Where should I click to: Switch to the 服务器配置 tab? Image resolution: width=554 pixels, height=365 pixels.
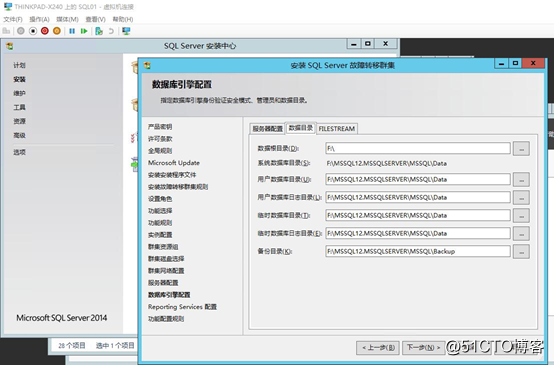coord(267,129)
